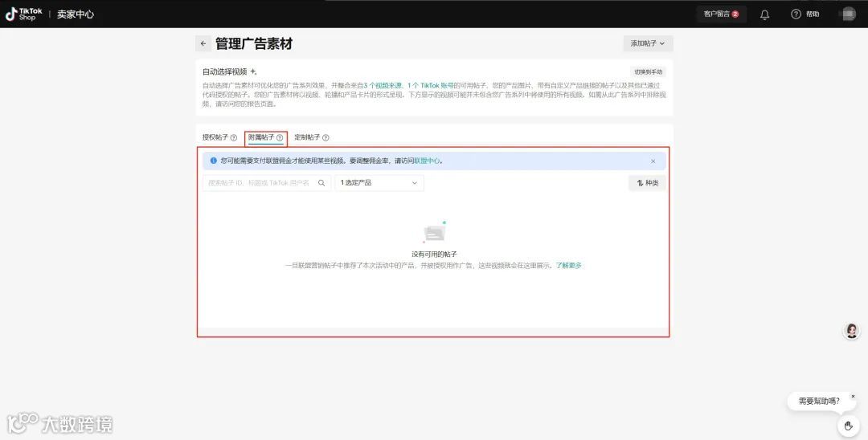Go back using the arrow beside 管理广告素材
This screenshot has height=440, width=868.
[203, 43]
